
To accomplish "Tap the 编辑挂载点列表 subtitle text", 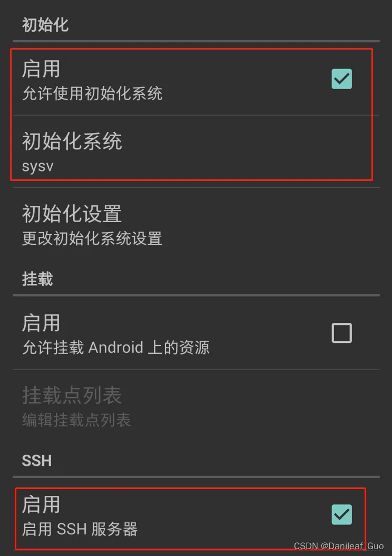I will click(x=76, y=420).
